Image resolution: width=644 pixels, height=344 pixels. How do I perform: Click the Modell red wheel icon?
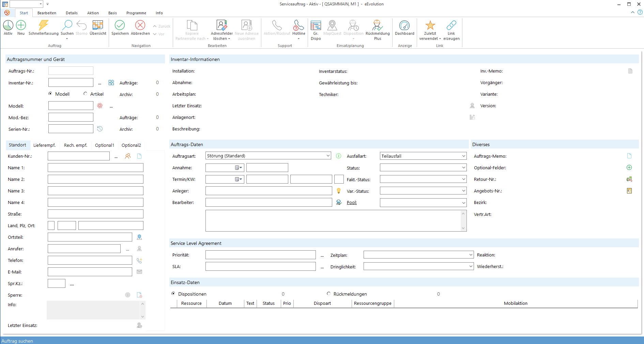[100, 106]
